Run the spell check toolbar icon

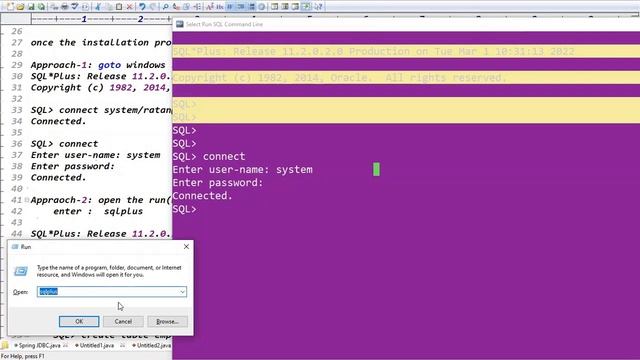pos(75,7)
